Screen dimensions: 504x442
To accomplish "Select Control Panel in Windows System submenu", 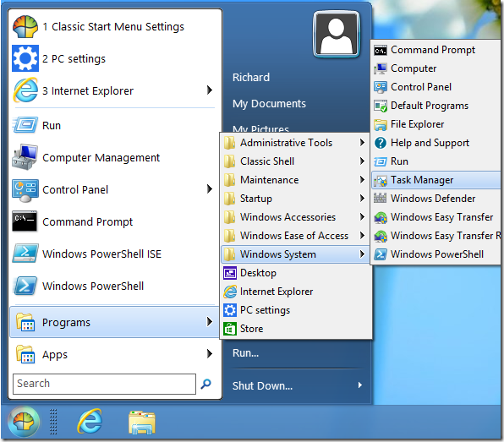I will pos(436,87).
